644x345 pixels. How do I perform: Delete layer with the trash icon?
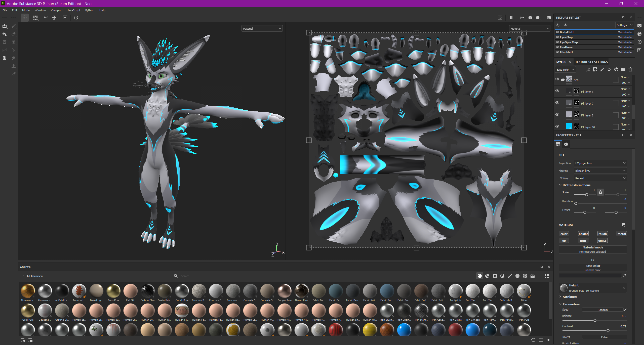[x=630, y=70]
